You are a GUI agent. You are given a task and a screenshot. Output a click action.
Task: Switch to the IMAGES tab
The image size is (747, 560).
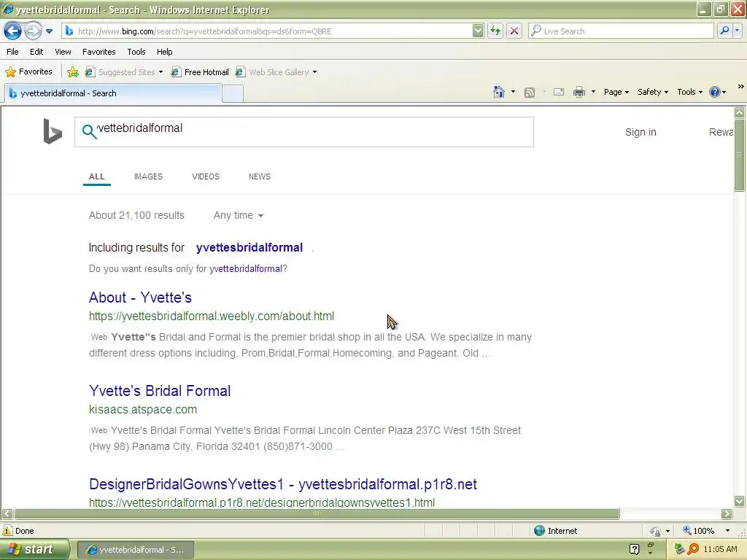click(148, 176)
